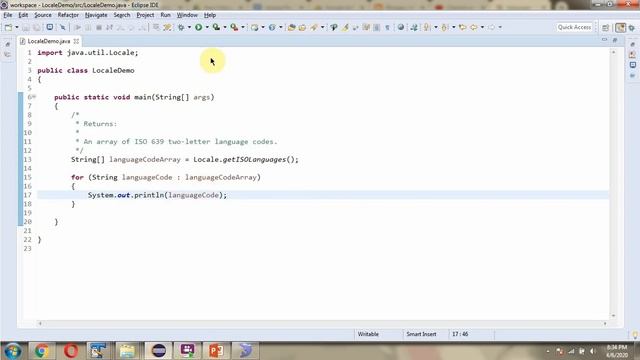
Task: Expand the New Java Class dropdown arrow
Action: (x=280, y=27)
